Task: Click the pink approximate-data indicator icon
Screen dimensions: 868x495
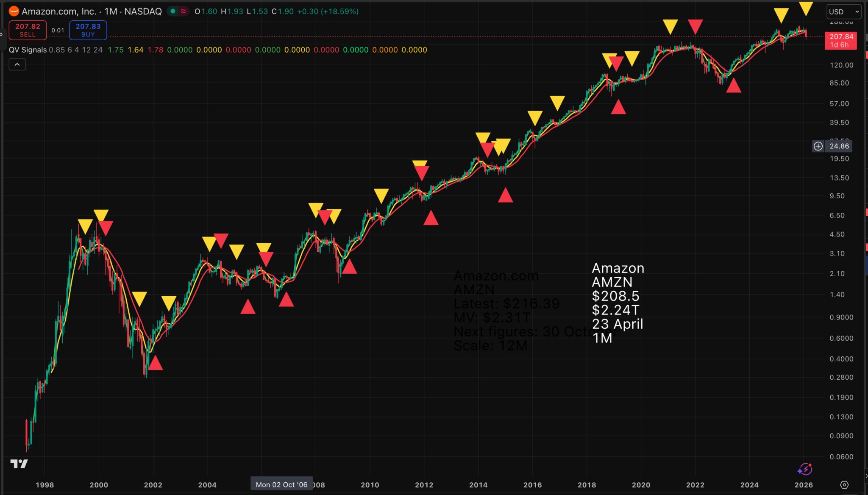Action: pyautogui.click(x=184, y=11)
